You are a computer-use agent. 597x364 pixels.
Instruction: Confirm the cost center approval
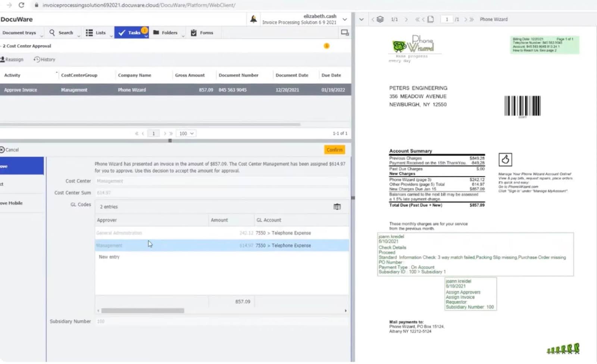(x=334, y=150)
